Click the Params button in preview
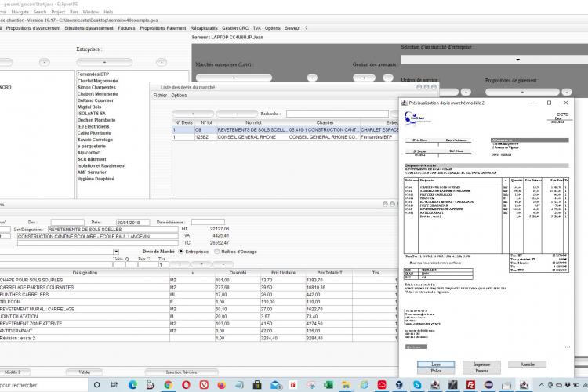The image size is (588, 392). 481,371
